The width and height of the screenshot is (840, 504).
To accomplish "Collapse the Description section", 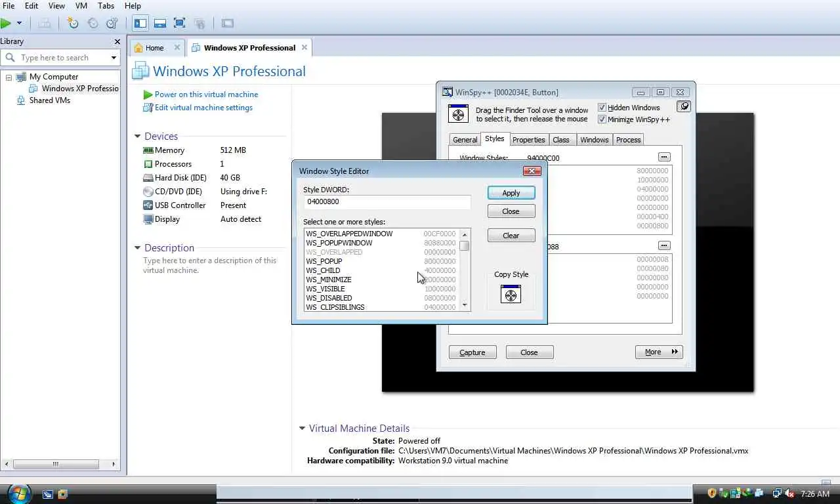I will tap(137, 248).
